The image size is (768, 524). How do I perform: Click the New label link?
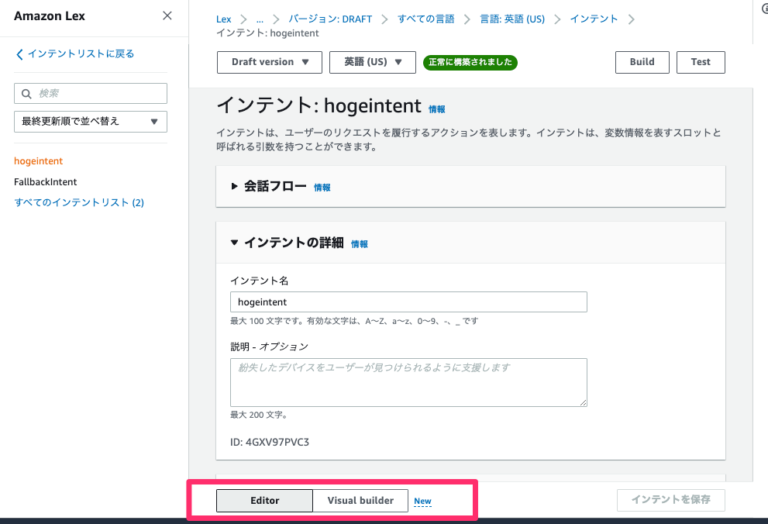423,501
